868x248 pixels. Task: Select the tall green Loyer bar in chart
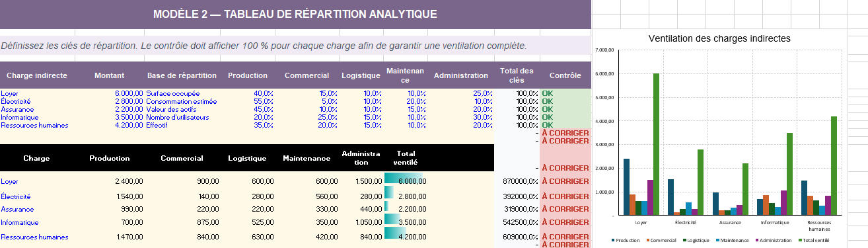click(x=657, y=144)
